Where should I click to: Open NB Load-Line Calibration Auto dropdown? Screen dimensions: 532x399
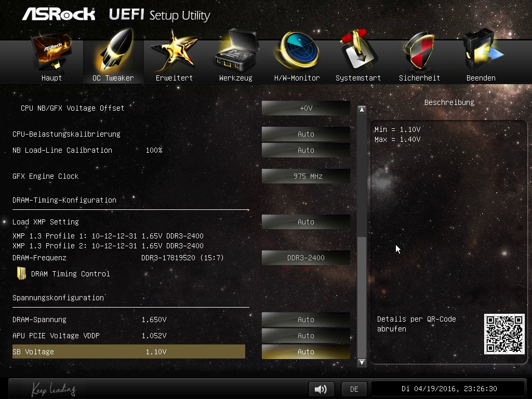(305, 150)
